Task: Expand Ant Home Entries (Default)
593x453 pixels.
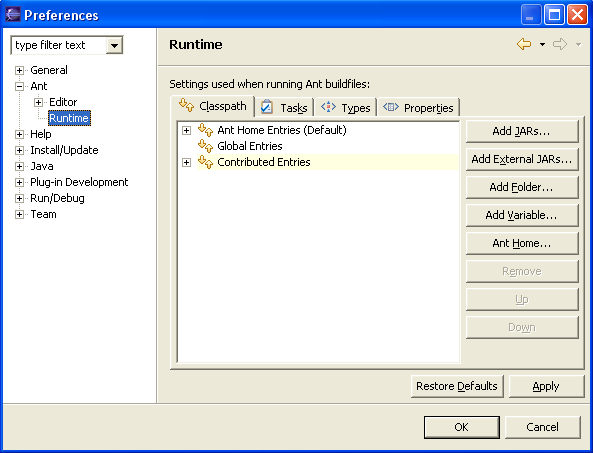Action: coord(186,130)
